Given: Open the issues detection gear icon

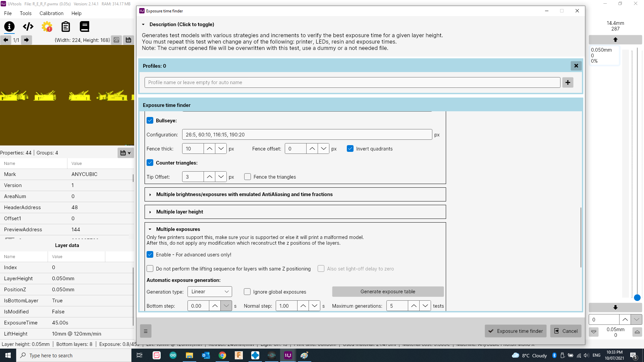Looking at the screenshot, I should [x=47, y=27].
